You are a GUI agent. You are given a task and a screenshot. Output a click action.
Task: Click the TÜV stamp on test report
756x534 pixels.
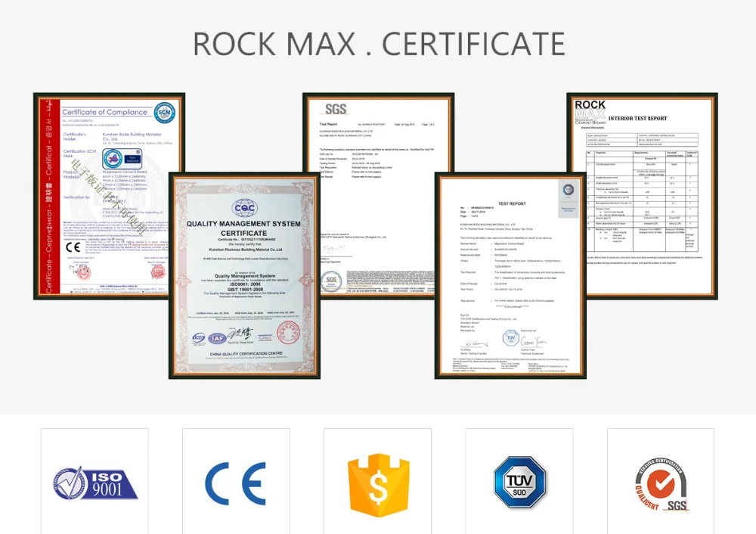[510, 338]
